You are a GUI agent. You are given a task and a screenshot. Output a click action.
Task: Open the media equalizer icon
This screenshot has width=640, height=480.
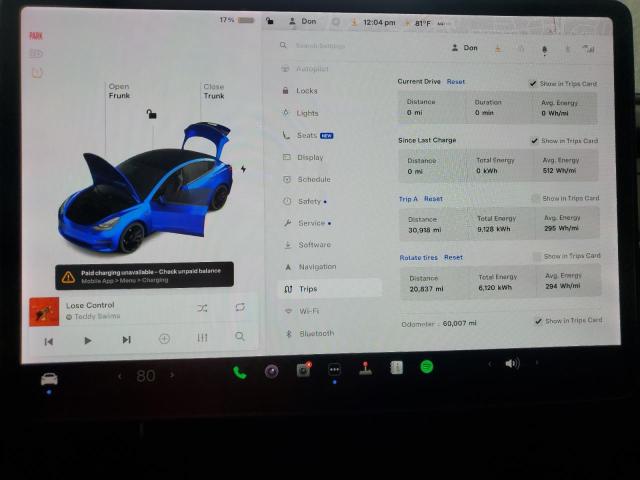(202, 338)
